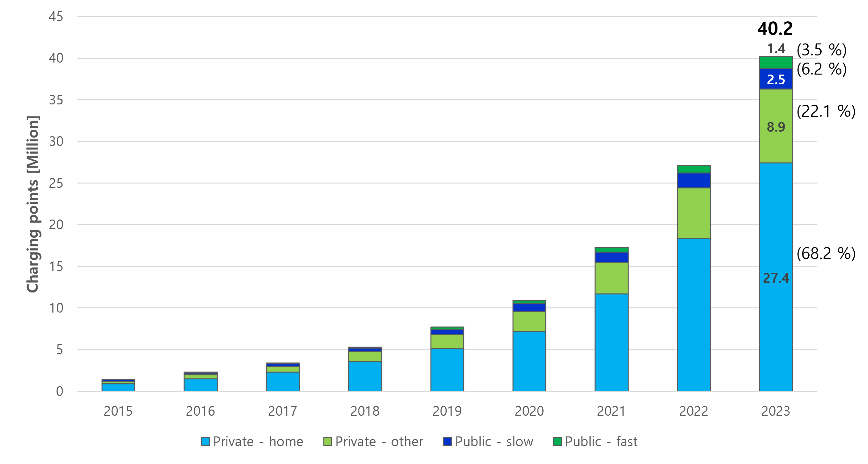The height and width of the screenshot is (464, 868).
Task: Select the 2022 bar's light green segment
Action: 693,213
